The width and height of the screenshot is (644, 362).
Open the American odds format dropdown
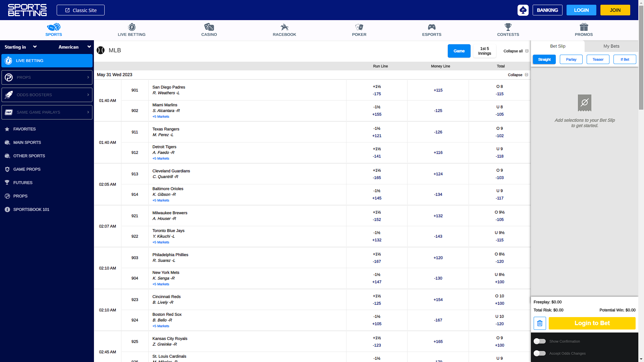click(x=74, y=47)
